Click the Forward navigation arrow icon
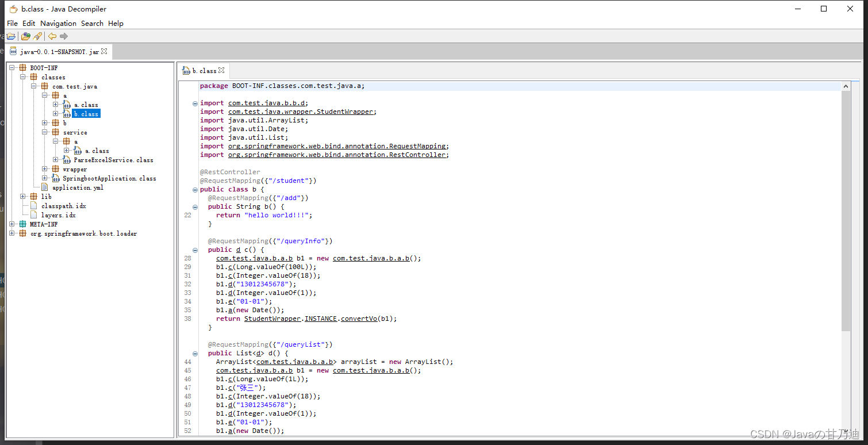The image size is (868, 445). coord(64,36)
